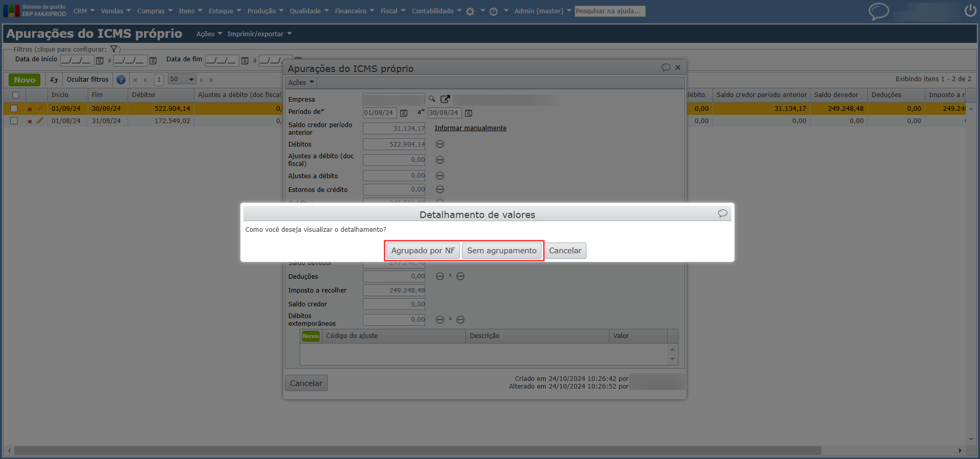The width and height of the screenshot is (980, 459).
Task: Click first ellipsis icon beside Débitos extemporâneos
Action: tap(440, 320)
